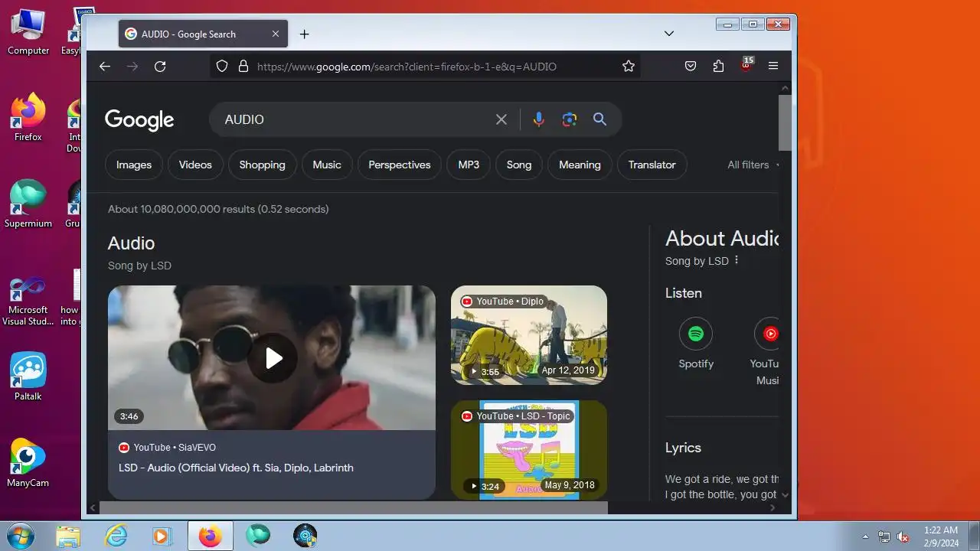Clear the search box with X icon
This screenshot has height=551, width=980.
501,119
